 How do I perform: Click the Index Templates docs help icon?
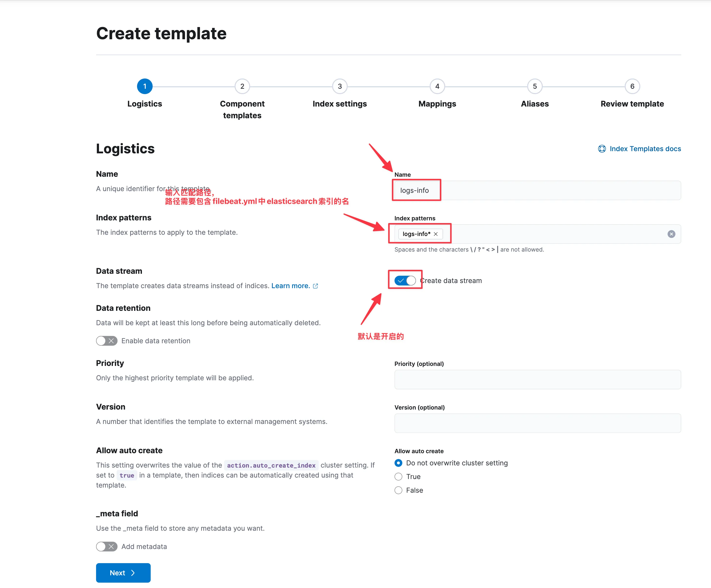[602, 149]
